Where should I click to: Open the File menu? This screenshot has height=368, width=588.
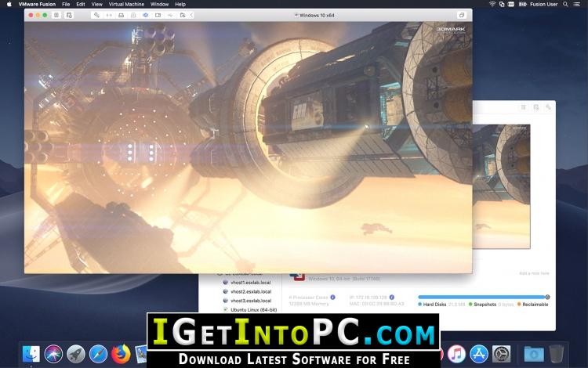pyautogui.click(x=66, y=4)
